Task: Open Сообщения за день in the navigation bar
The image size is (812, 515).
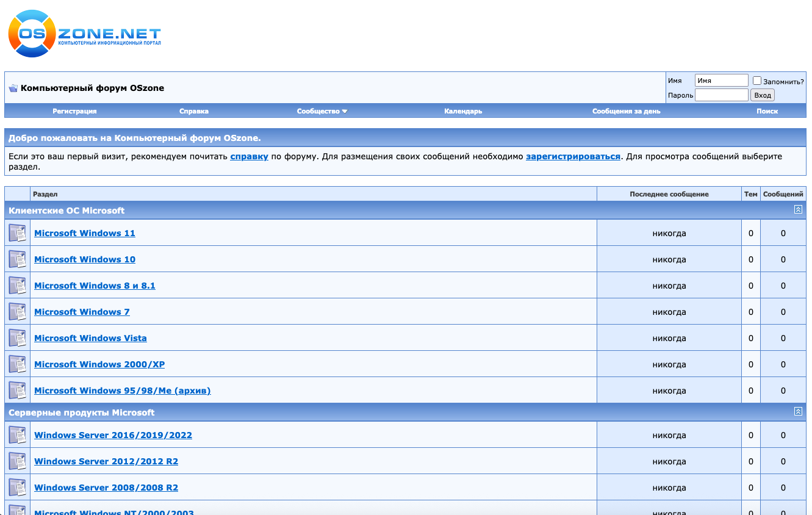Action: [626, 111]
